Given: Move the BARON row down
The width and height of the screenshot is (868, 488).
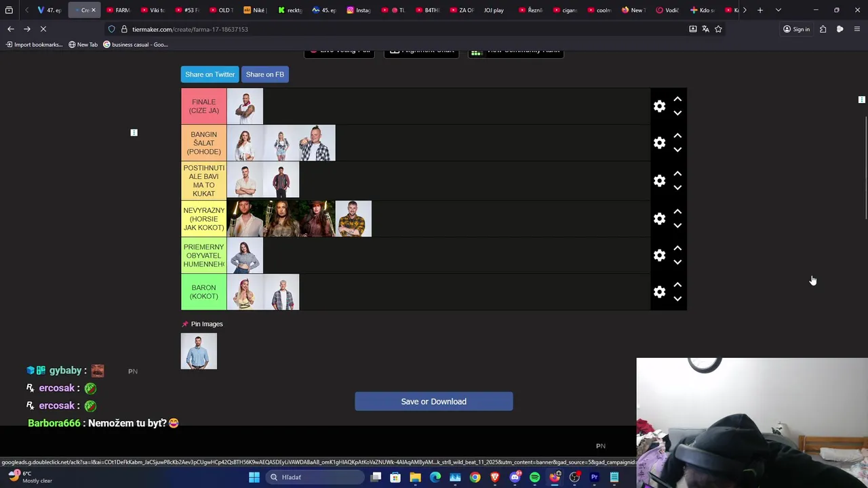Looking at the screenshot, I should point(677,299).
